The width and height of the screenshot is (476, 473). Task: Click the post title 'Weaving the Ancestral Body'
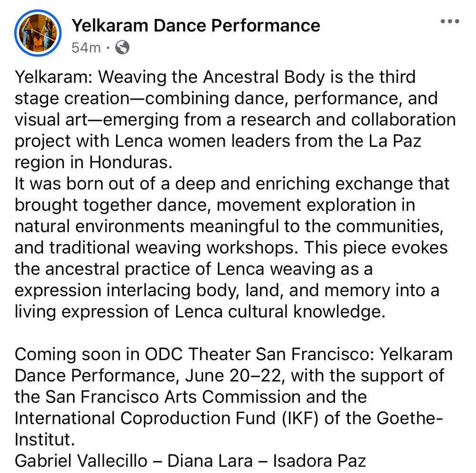211,77
